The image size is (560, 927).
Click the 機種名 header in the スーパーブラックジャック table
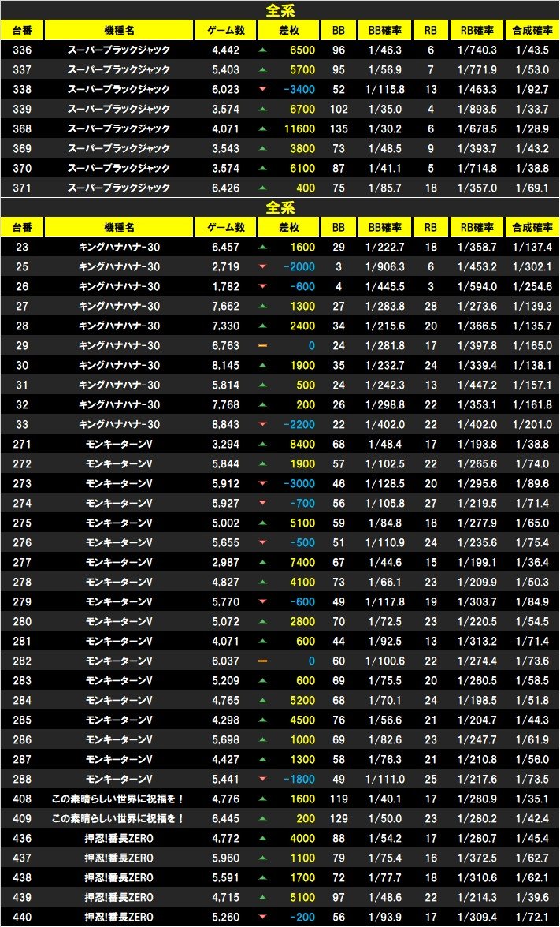119,30
